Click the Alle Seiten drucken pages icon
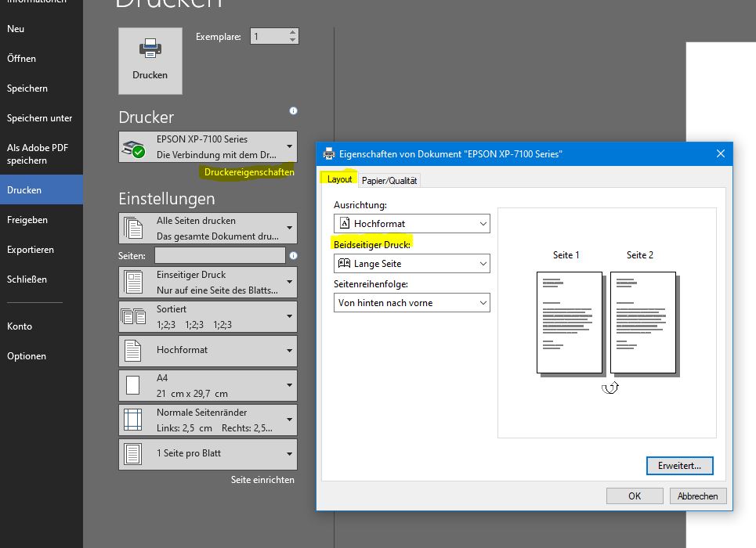The image size is (756, 548). pos(133,228)
